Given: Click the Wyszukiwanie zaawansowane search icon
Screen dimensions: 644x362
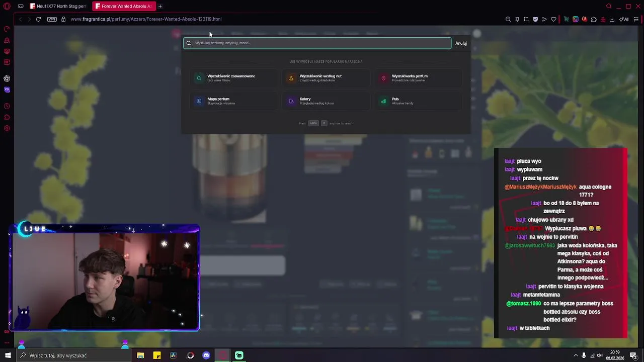Looking at the screenshot, I should pyautogui.click(x=199, y=78).
